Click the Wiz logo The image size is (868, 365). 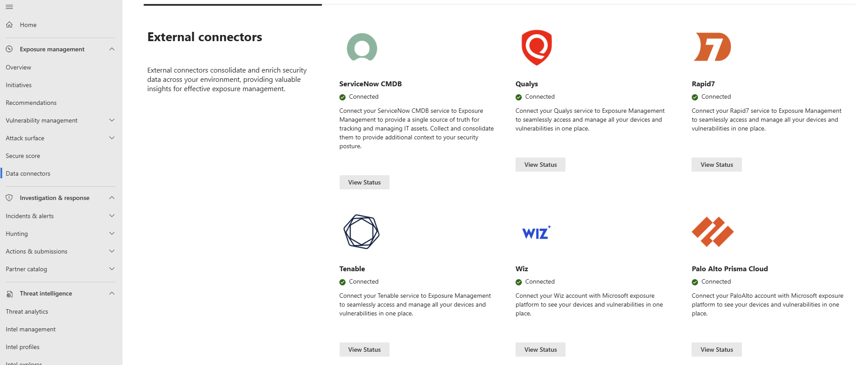[536, 232]
